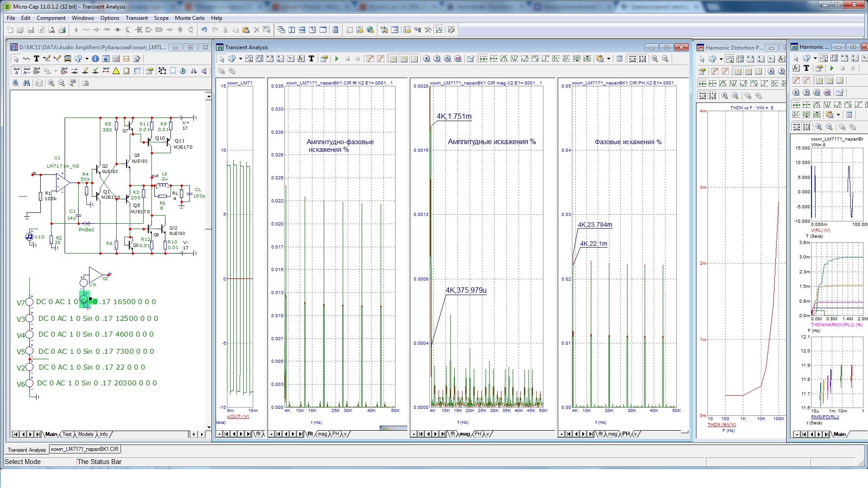Click the Calculator icon in main toolbar
The width and height of the screenshot is (868, 488).
pyautogui.click(x=335, y=30)
